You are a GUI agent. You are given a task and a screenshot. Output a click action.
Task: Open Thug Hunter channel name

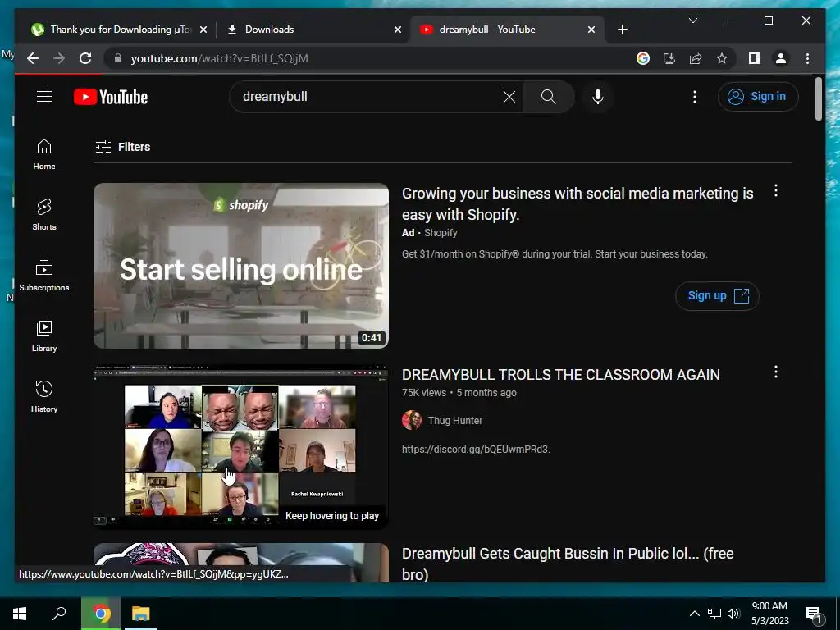click(x=454, y=421)
